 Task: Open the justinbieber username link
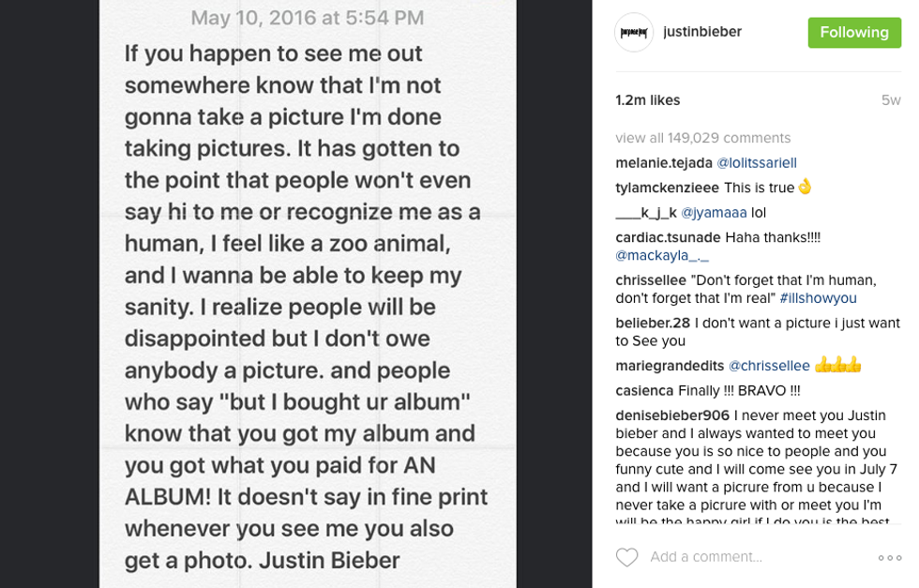701,32
